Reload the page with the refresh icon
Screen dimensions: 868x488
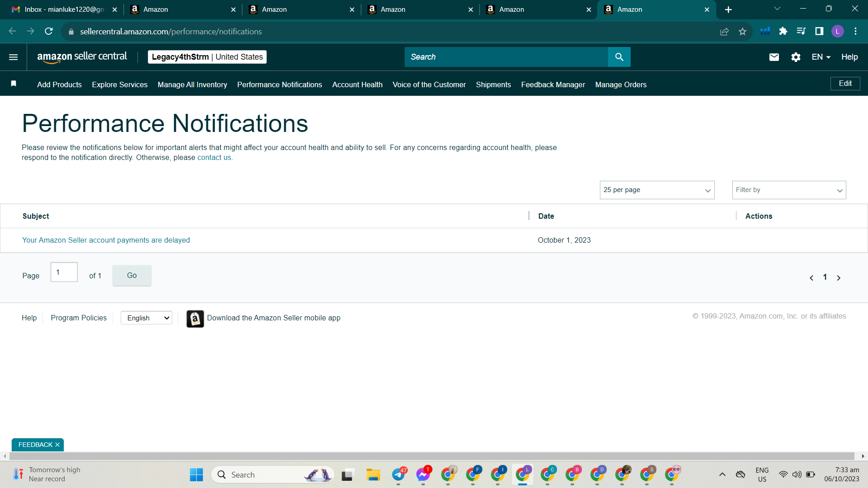[49, 31]
